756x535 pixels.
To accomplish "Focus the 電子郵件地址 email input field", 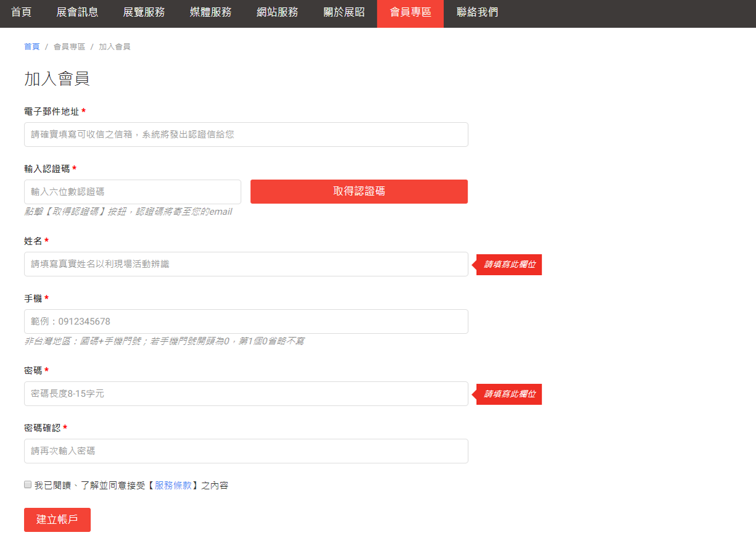I will click(x=246, y=135).
